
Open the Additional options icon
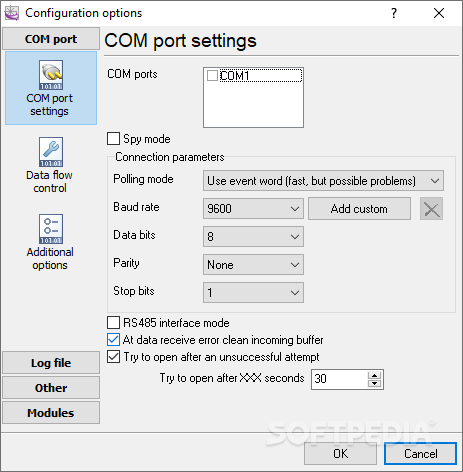click(51, 229)
